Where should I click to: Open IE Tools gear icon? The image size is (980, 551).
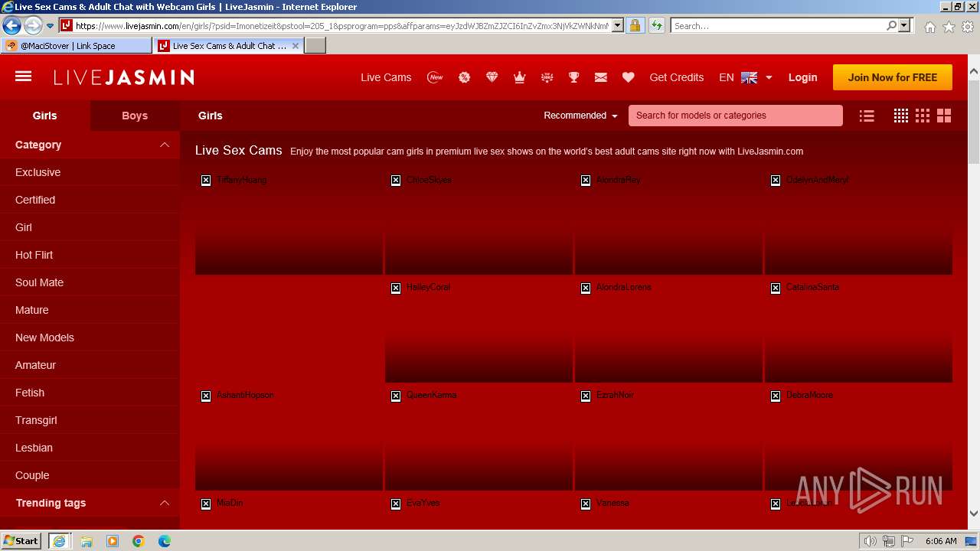click(968, 26)
